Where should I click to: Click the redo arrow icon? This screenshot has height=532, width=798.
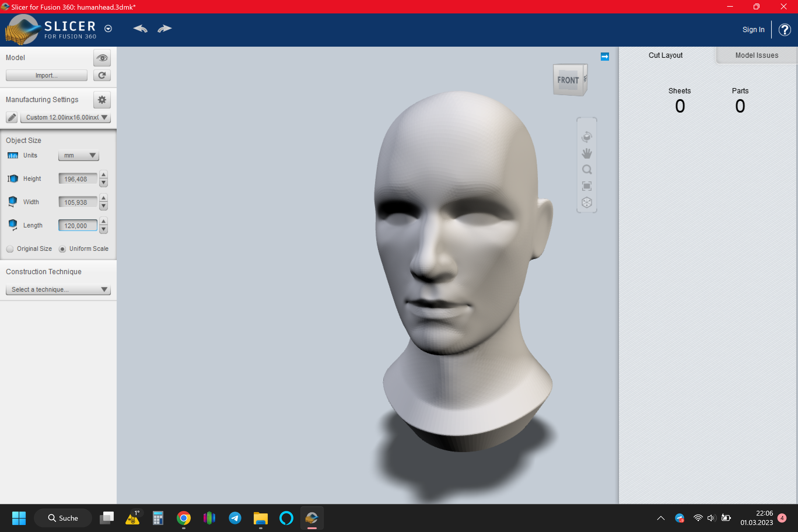164,29
